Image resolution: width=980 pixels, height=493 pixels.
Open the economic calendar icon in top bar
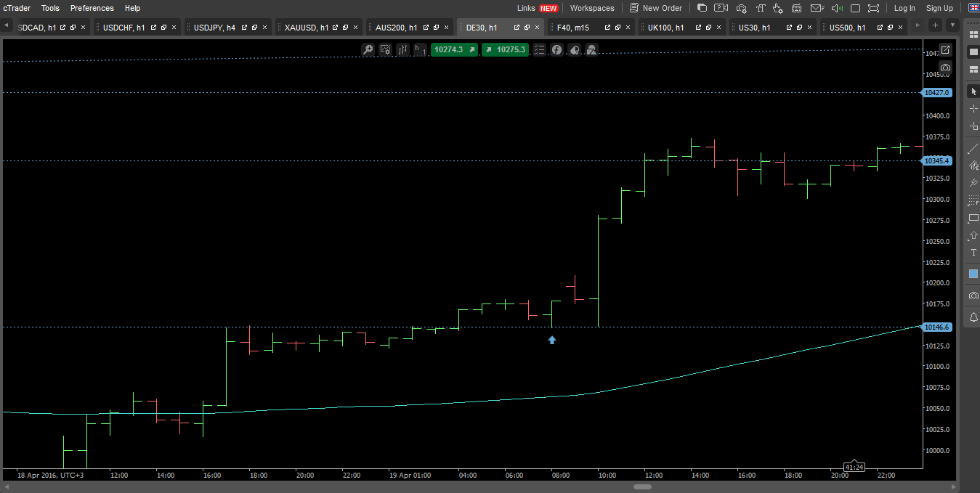tap(796, 8)
